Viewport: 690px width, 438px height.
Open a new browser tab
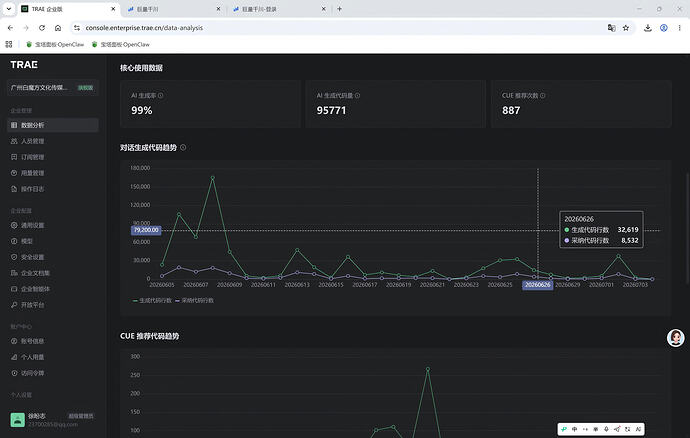pyautogui.click(x=339, y=9)
